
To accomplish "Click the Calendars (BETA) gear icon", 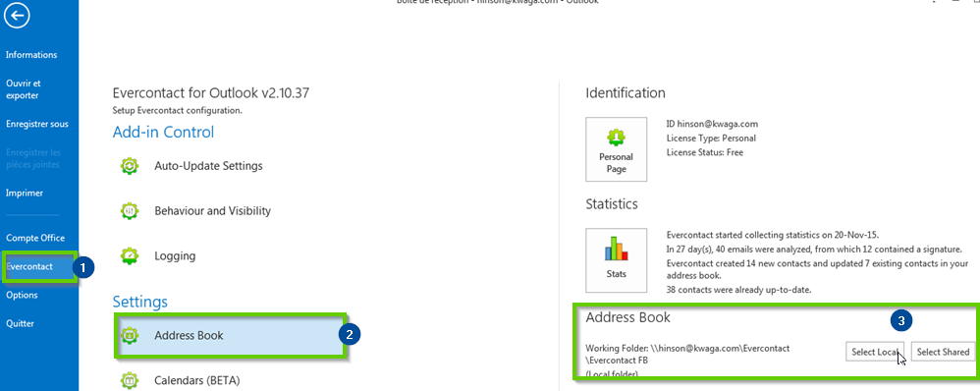I will (130, 380).
